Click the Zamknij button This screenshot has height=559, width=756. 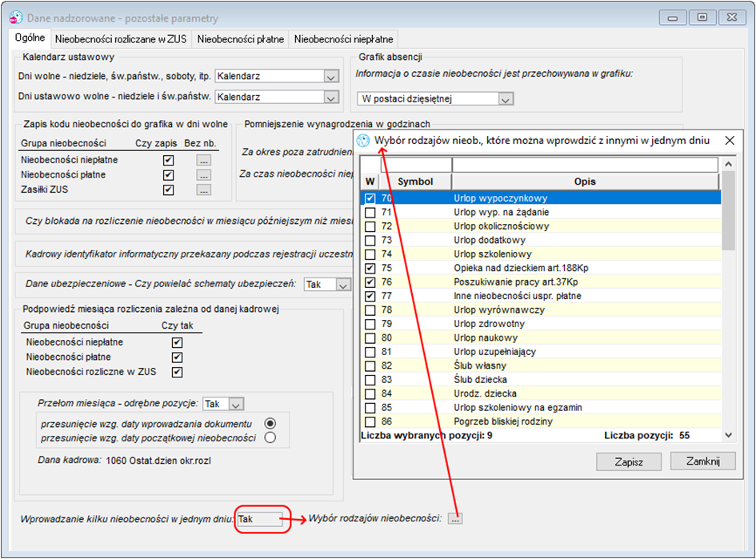[x=703, y=461]
